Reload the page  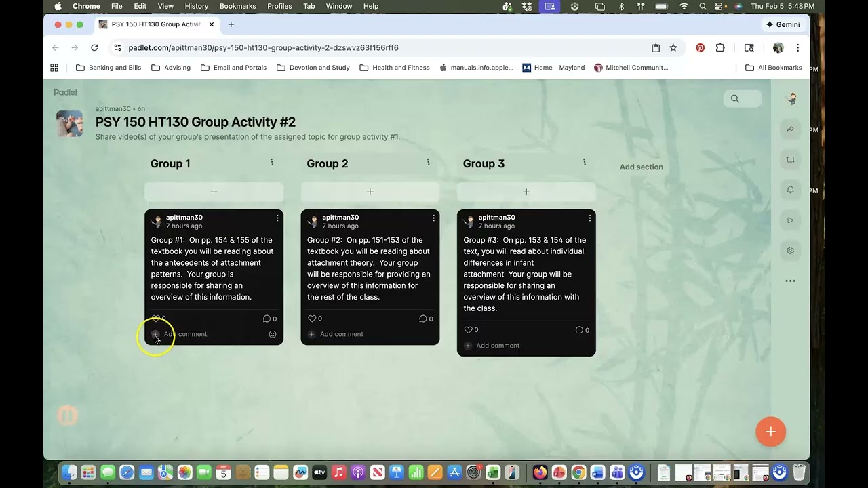tap(94, 48)
